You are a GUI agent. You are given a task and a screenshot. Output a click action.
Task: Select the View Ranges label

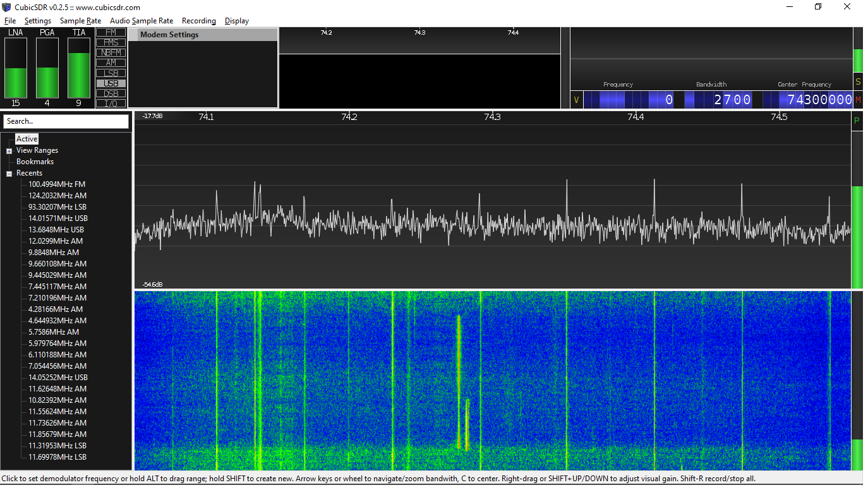[x=37, y=150]
